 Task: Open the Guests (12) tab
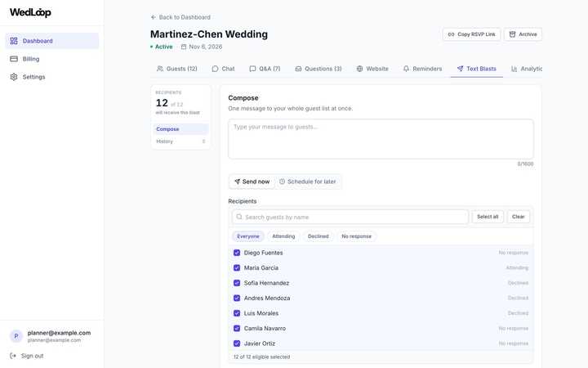(x=177, y=69)
